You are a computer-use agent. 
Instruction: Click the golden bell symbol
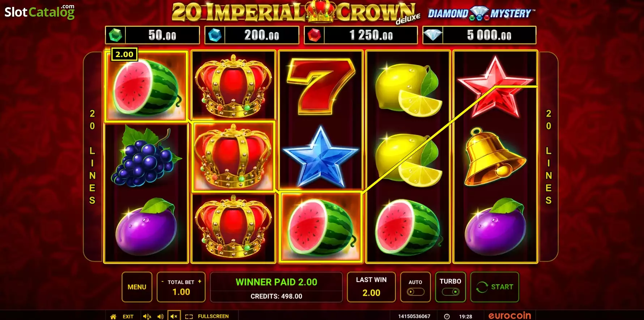[494, 157]
